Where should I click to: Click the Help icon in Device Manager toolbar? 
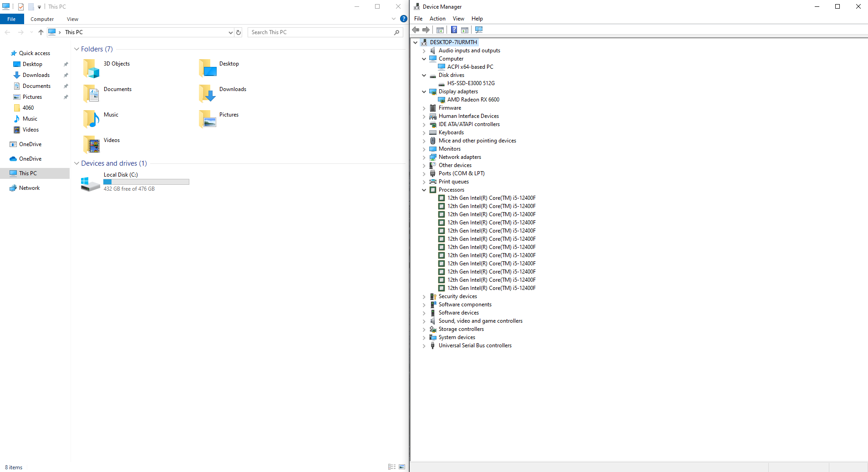[x=454, y=30]
